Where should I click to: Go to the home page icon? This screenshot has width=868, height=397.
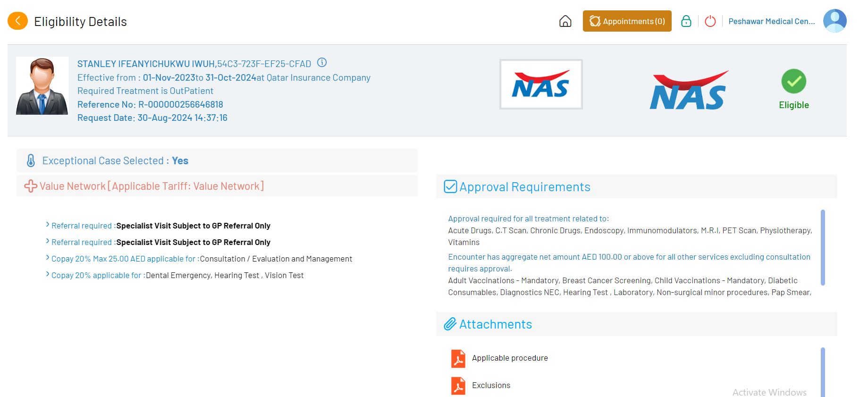565,21
